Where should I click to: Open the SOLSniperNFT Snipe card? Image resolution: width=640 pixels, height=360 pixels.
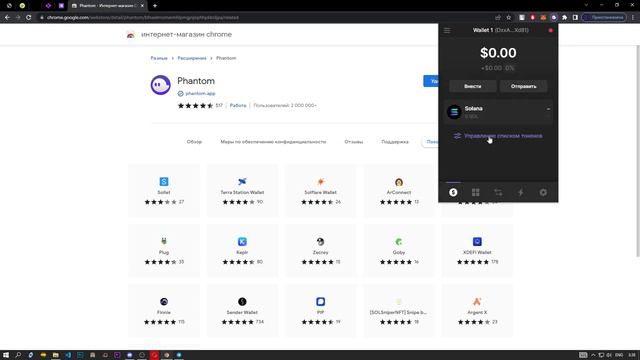pos(399,311)
